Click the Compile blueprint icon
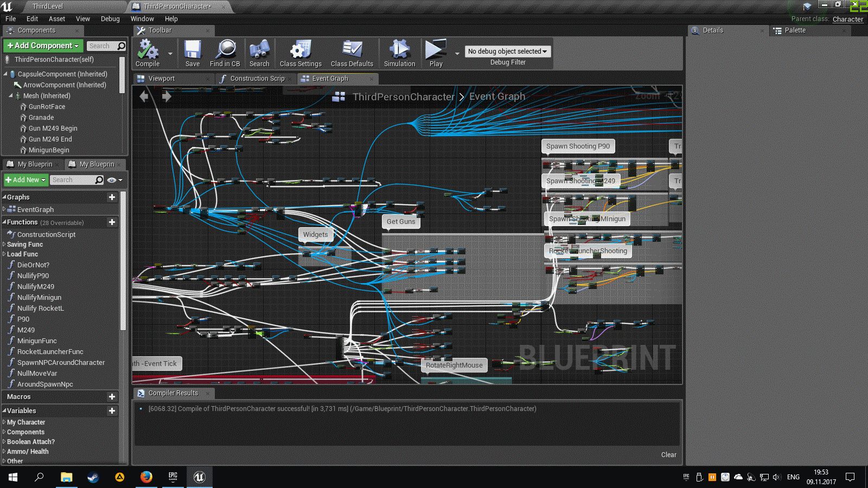The height and width of the screenshot is (488, 868). click(148, 50)
